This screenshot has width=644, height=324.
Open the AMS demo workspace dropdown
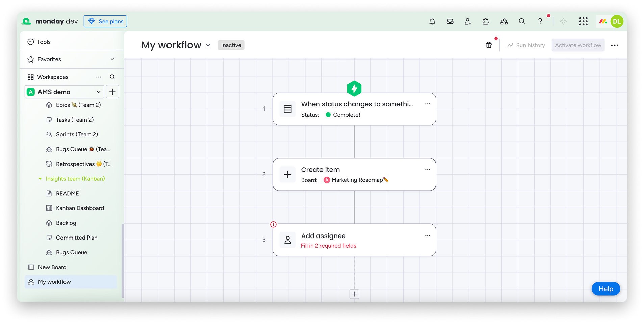pyautogui.click(x=65, y=92)
